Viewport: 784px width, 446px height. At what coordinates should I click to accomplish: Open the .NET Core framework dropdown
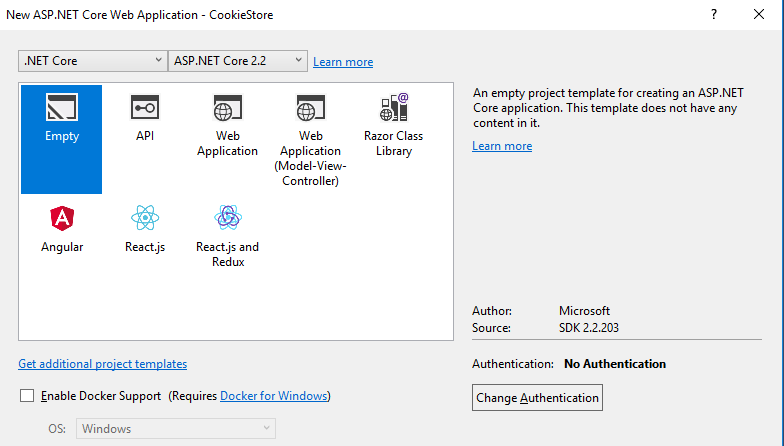click(93, 61)
